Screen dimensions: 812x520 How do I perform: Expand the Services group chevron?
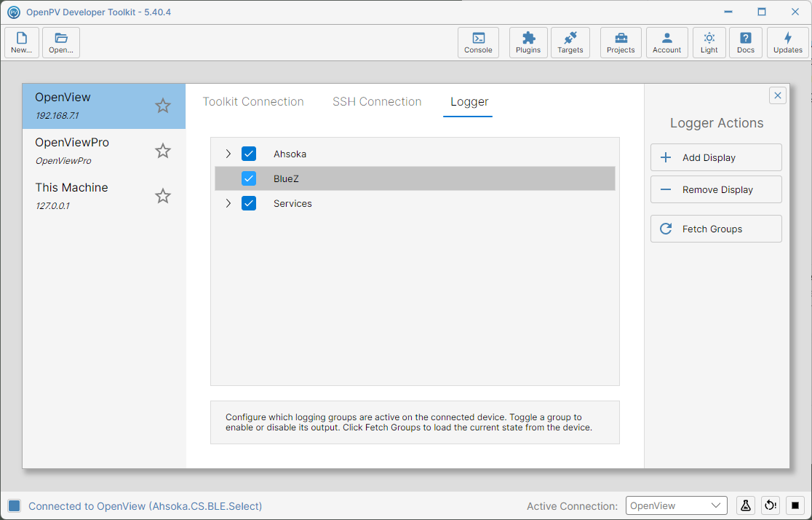coord(228,204)
